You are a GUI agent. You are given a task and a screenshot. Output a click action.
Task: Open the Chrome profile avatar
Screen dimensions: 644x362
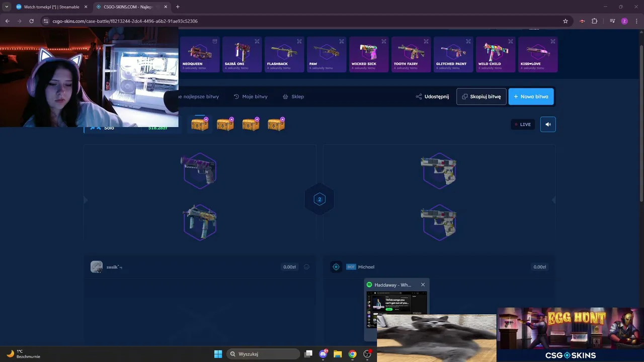point(624,21)
